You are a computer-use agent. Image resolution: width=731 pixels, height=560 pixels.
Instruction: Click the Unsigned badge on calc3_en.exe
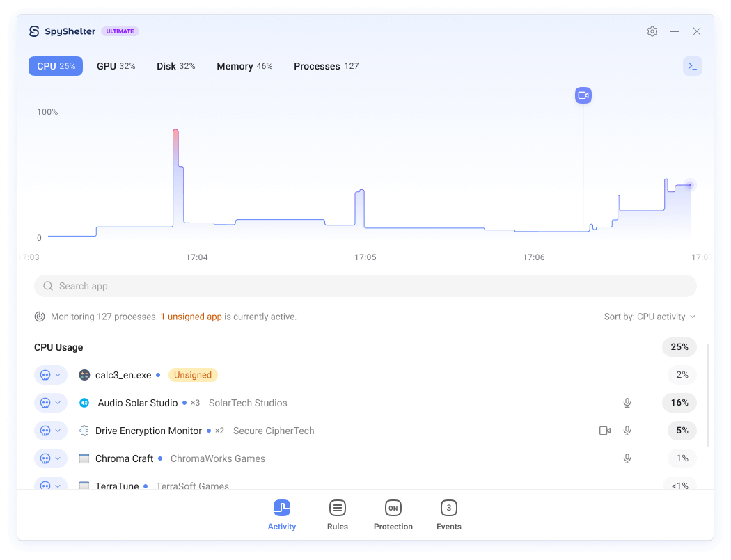tap(193, 375)
